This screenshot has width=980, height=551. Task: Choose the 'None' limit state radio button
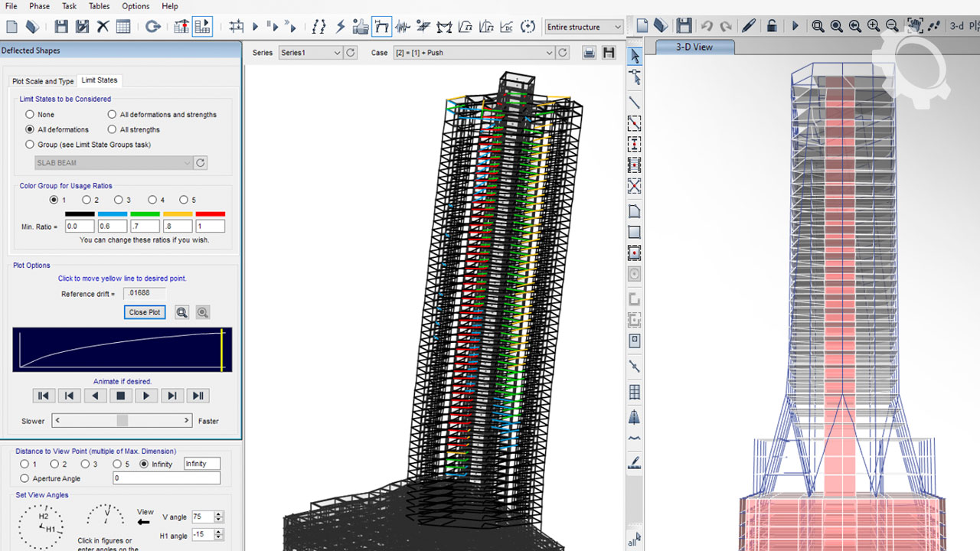coord(31,115)
